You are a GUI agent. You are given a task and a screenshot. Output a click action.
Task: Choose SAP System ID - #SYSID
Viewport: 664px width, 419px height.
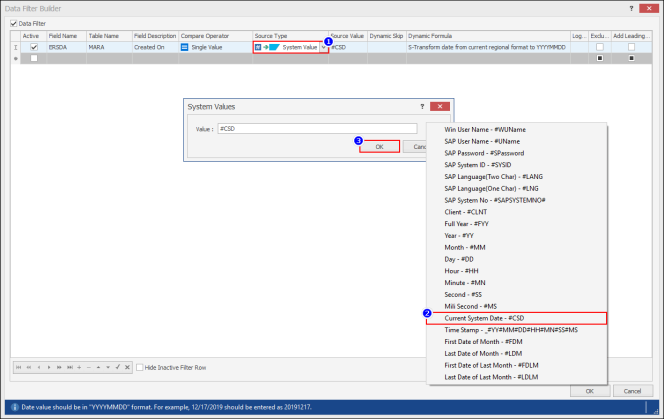coord(516,165)
